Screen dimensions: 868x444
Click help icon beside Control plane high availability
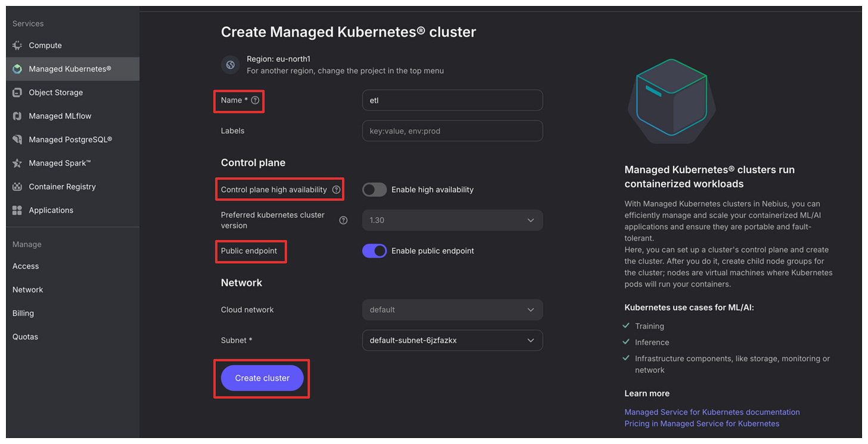[x=336, y=190]
